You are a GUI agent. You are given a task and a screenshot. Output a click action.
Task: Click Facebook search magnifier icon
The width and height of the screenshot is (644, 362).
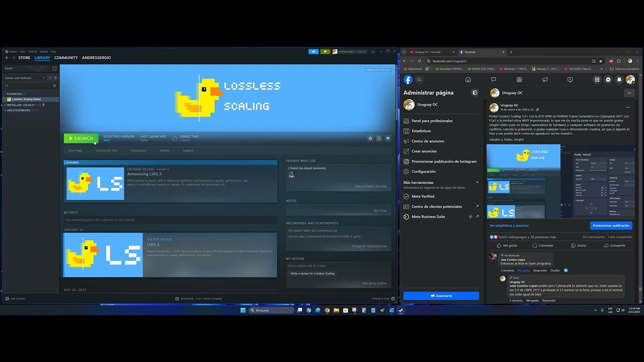pos(419,79)
